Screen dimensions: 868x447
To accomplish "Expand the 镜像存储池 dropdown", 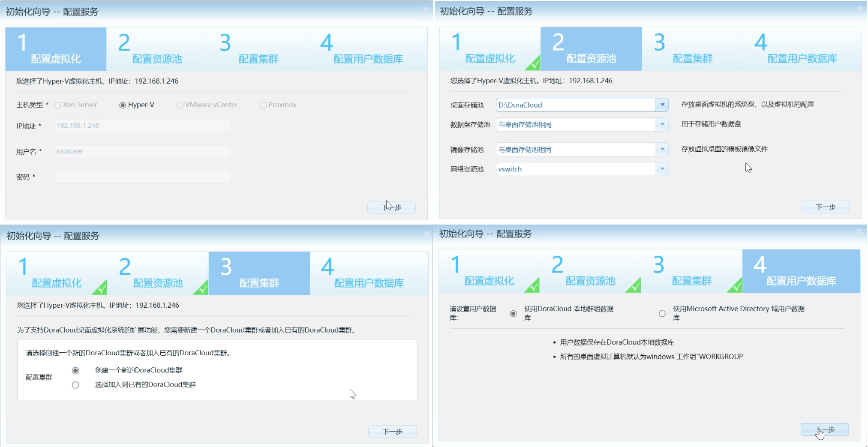I will point(662,150).
